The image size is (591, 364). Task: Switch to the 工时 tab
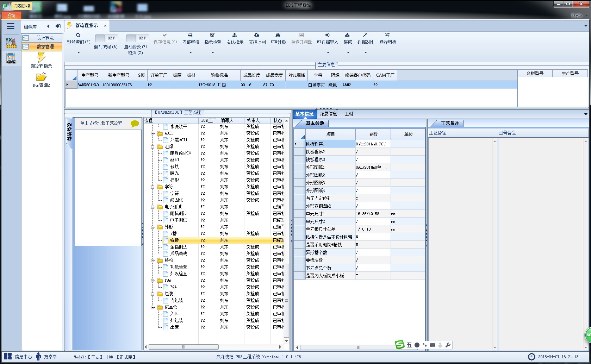(x=349, y=114)
